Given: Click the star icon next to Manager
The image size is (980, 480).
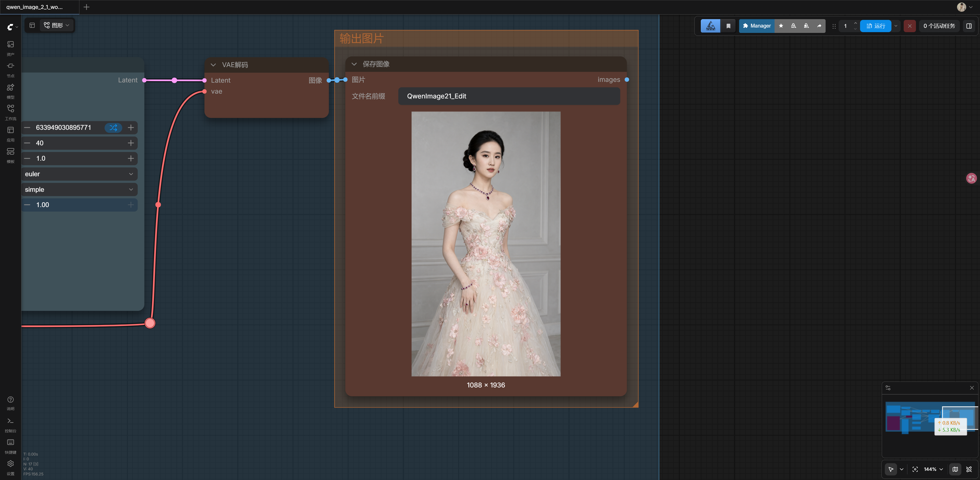Looking at the screenshot, I should point(781,26).
